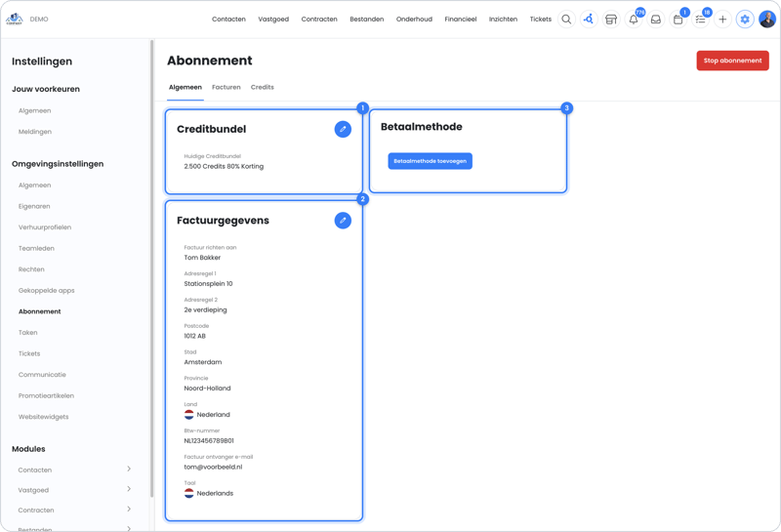Open Gekoppelde apps settings

click(46, 291)
